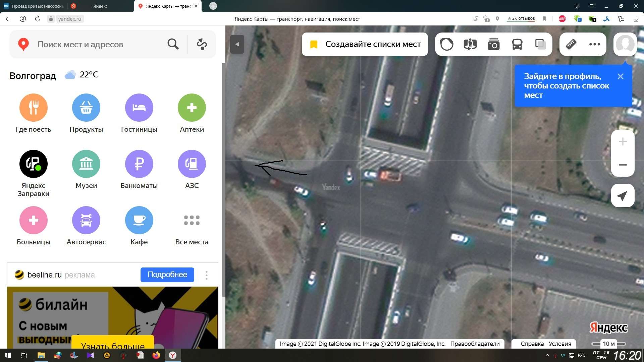The height and width of the screenshot is (362, 644).
Task: Click the Подробнее ad button
Action: tap(167, 275)
